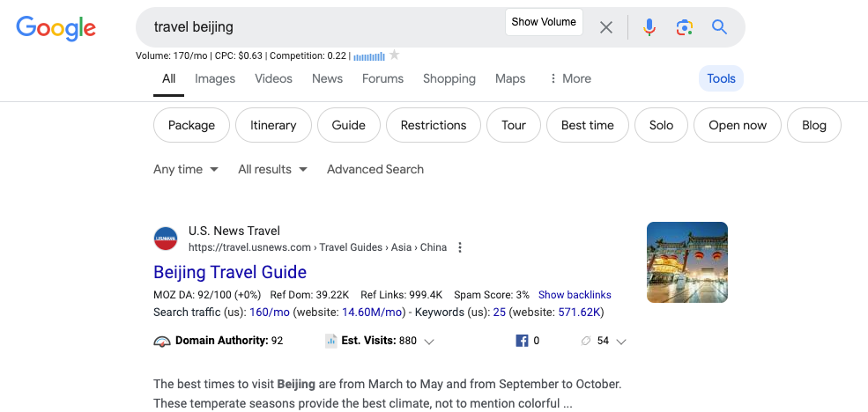This screenshot has width=868, height=412.
Task: Start voice search with microphone icon
Action: point(649,27)
